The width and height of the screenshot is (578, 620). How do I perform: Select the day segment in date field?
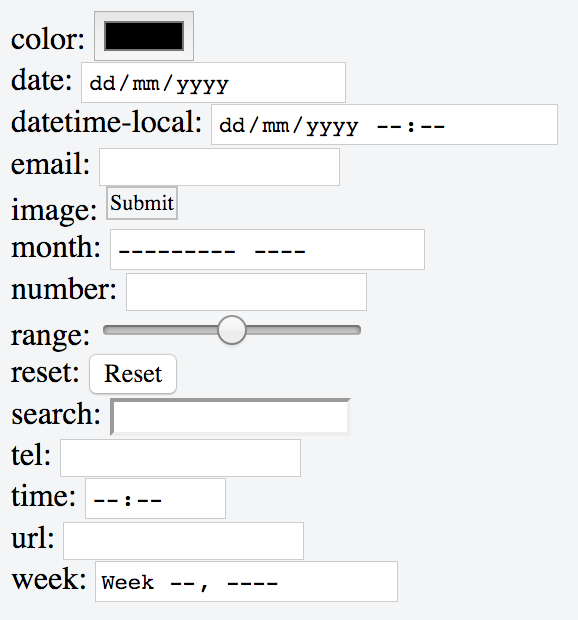tap(102, 83)
